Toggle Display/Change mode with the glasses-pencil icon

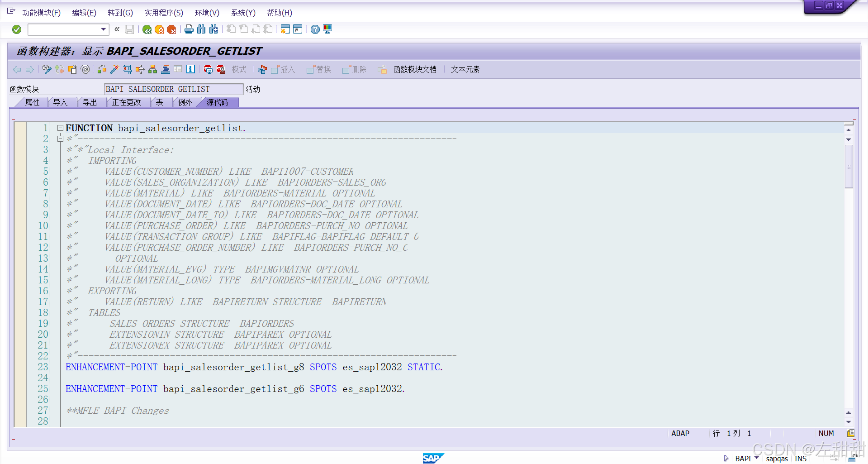coord(47,69)
